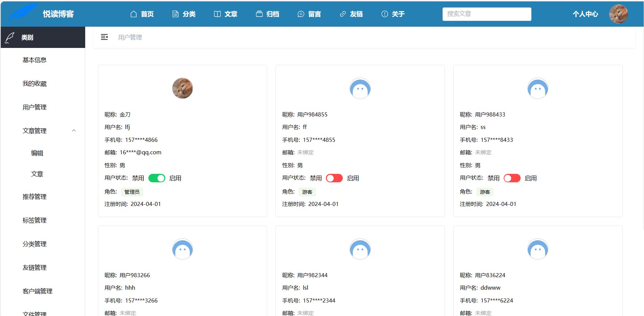
Task: Click avatar of 用户982344
Action: (x=360, y=249)
